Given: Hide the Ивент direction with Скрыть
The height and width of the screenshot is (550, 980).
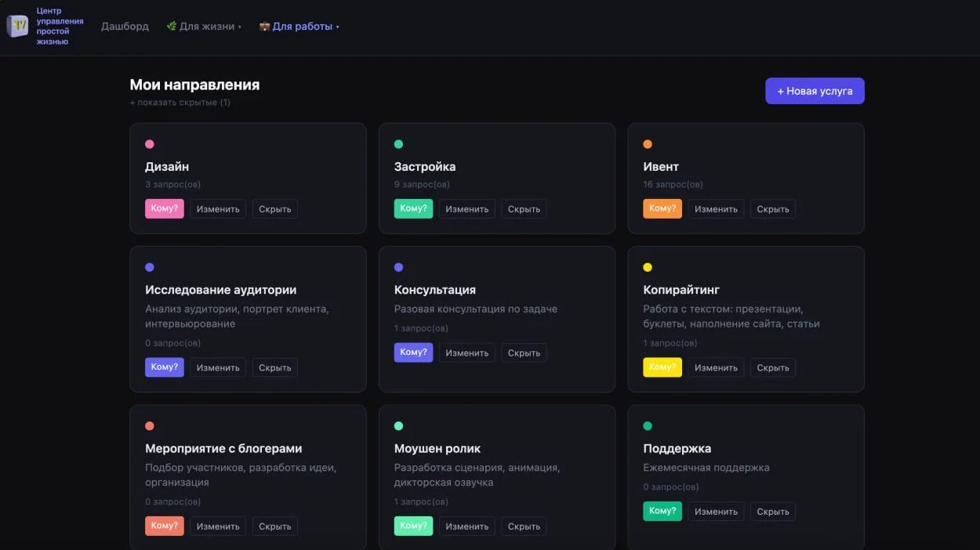Looking at the screenshot, I should click(x=773, y=209).
